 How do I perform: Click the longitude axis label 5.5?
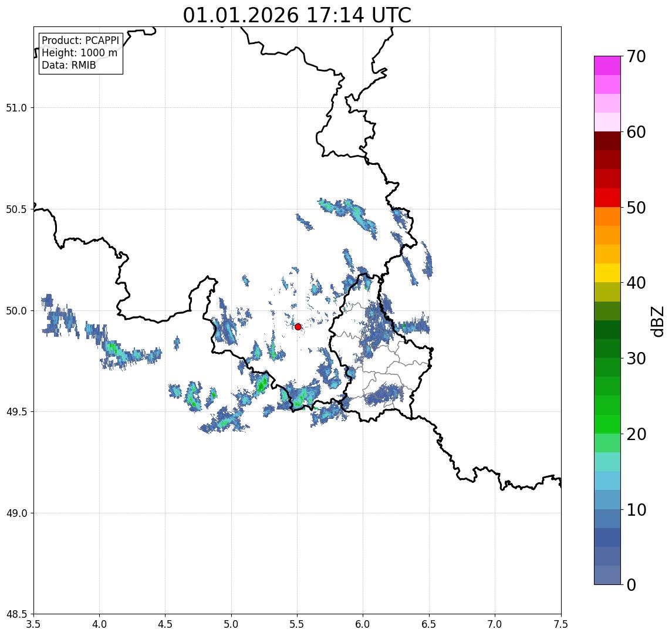click(x=298, y=624)
